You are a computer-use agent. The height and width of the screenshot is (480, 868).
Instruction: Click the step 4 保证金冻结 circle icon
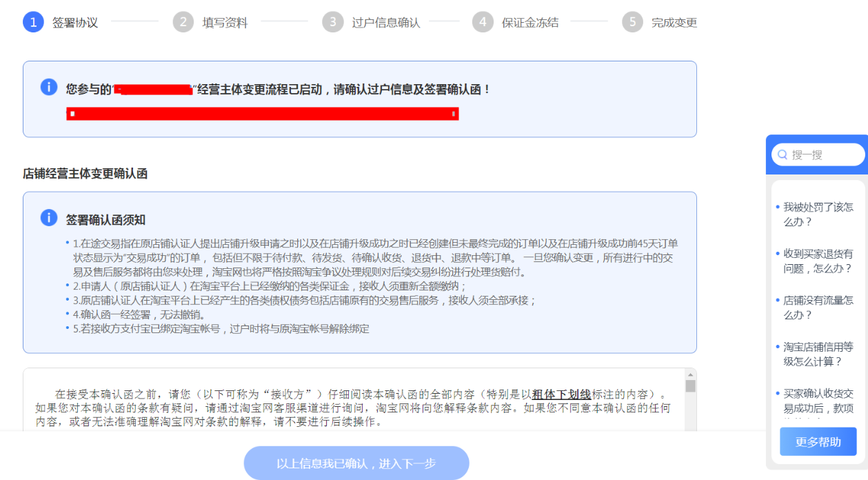pyautogui.click(x=483, y=22)
